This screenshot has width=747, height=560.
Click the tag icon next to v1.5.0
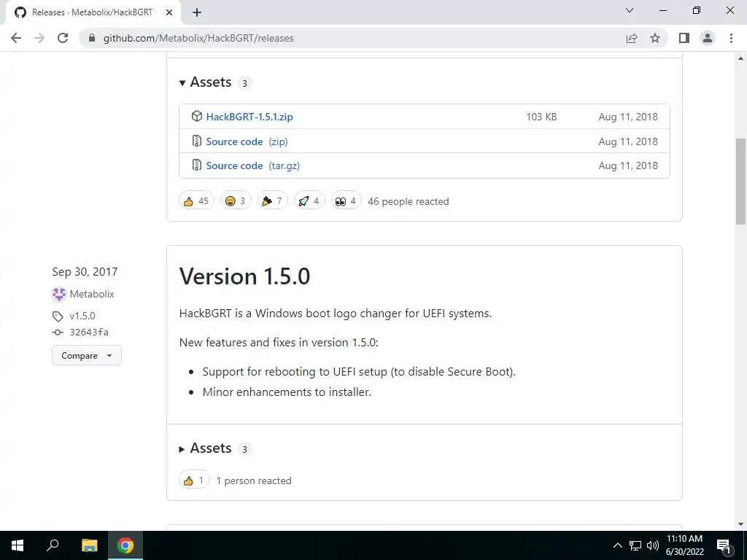(58, 316)
